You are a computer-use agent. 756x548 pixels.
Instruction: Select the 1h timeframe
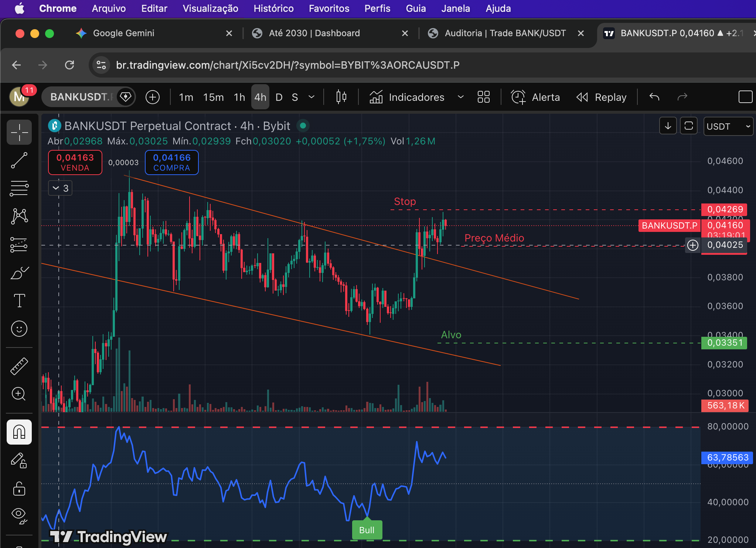point(239,97)
